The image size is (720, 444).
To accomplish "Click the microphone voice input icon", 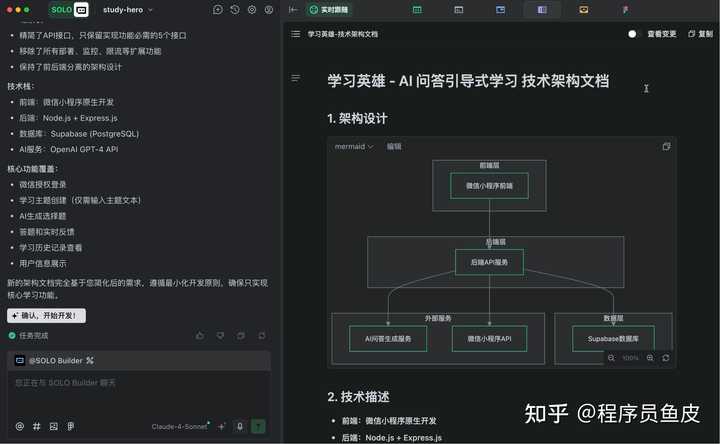I will (x=240, y=427).
